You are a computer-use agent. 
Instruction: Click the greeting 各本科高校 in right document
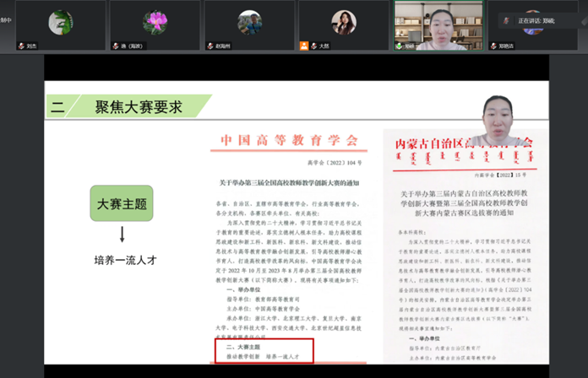pyautogui.click(x=411, y=233)
